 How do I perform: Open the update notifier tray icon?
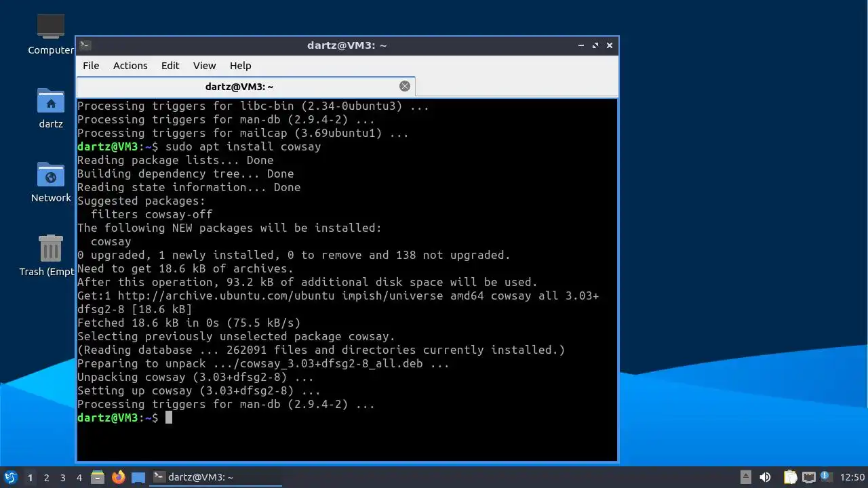(826, 476)
